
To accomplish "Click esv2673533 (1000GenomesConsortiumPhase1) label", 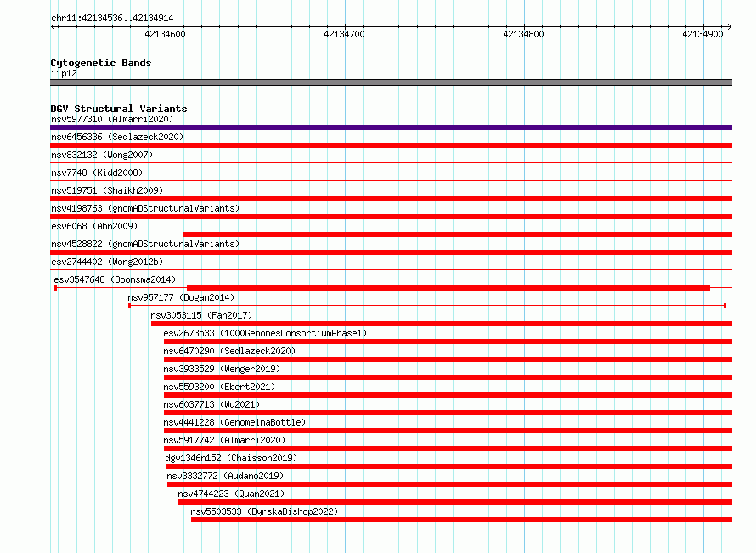I will click(265, 333).
